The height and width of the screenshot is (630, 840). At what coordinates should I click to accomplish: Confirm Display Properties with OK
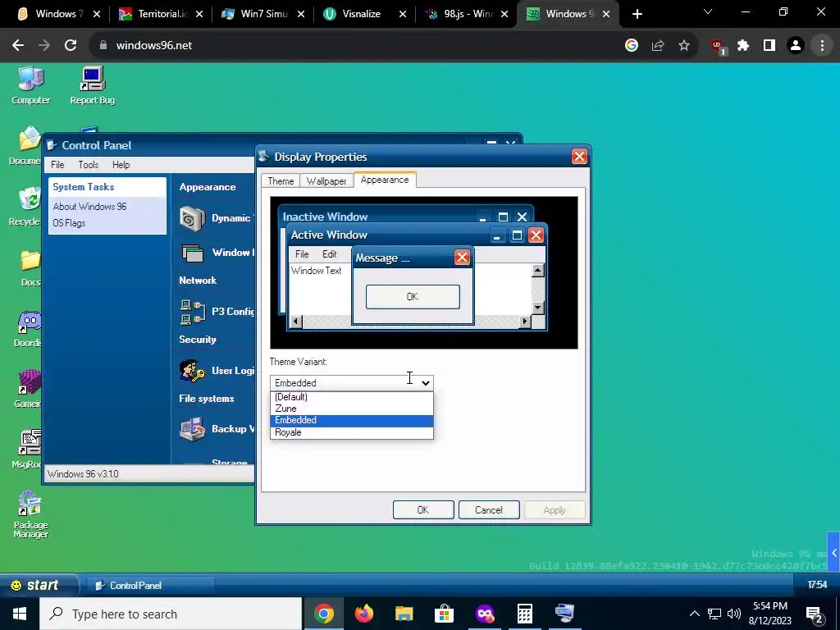tap(423, 510)
